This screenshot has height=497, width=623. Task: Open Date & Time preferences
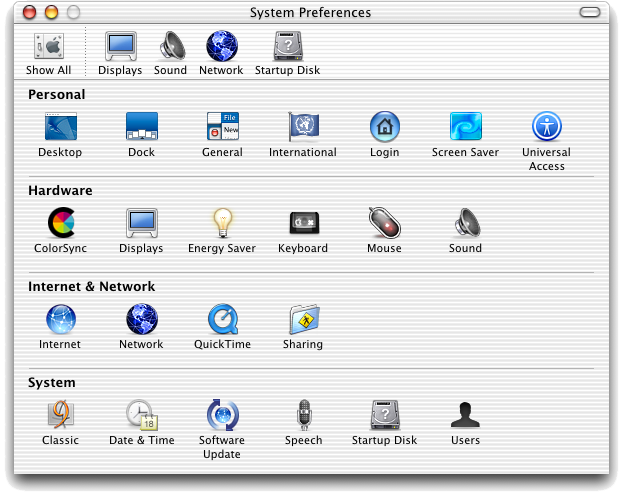pos(142,415)
